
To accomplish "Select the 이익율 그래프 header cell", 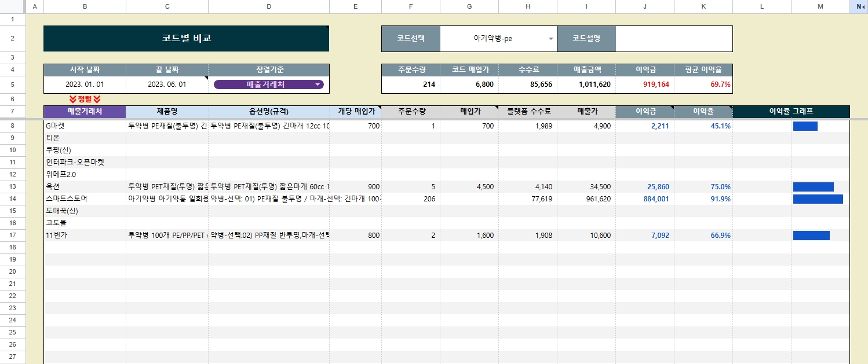I will (x=792, y=112).
